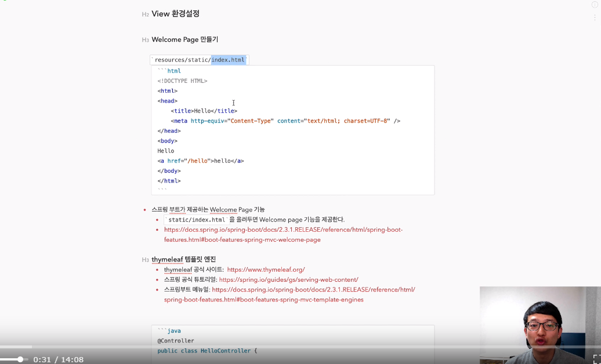Click the <title>Hello</title> line

tap(204, 111)
